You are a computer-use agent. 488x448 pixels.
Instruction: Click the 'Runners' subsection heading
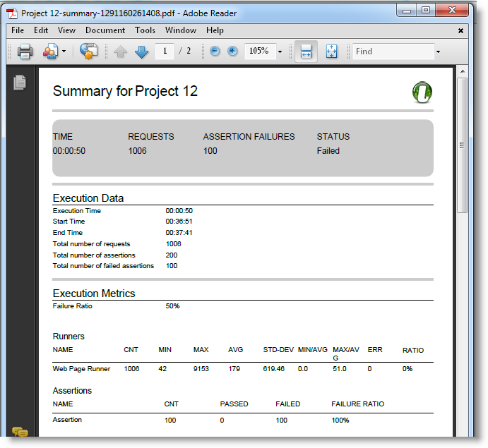click(69, 336)
